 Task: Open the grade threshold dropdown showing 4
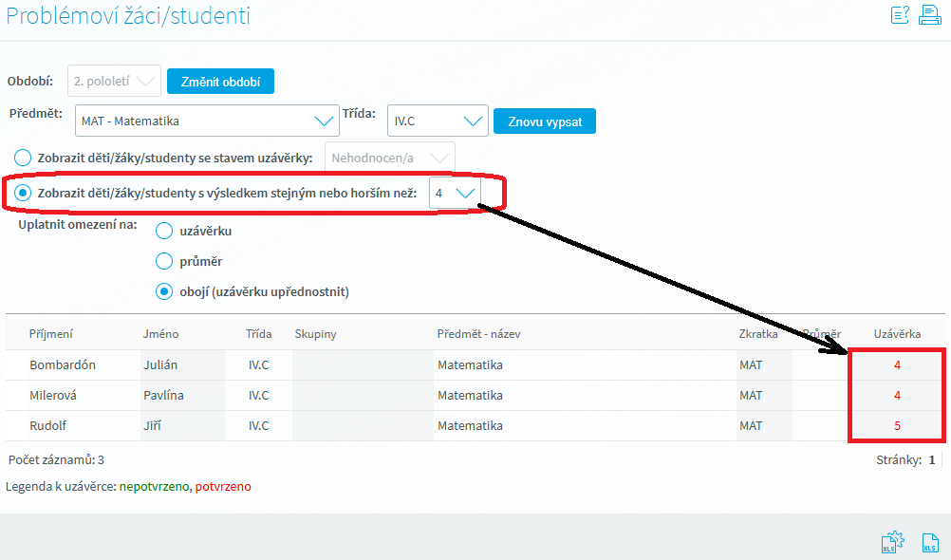[455, 193]
